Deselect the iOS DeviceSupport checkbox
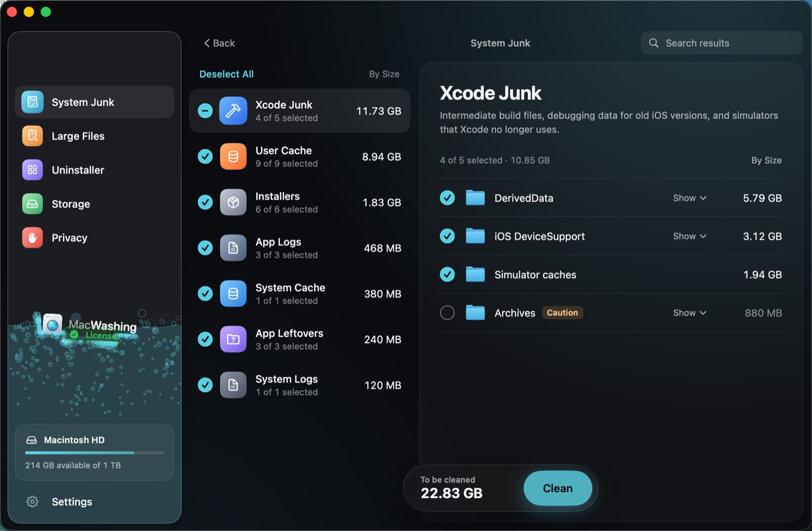 pos(447,236)
